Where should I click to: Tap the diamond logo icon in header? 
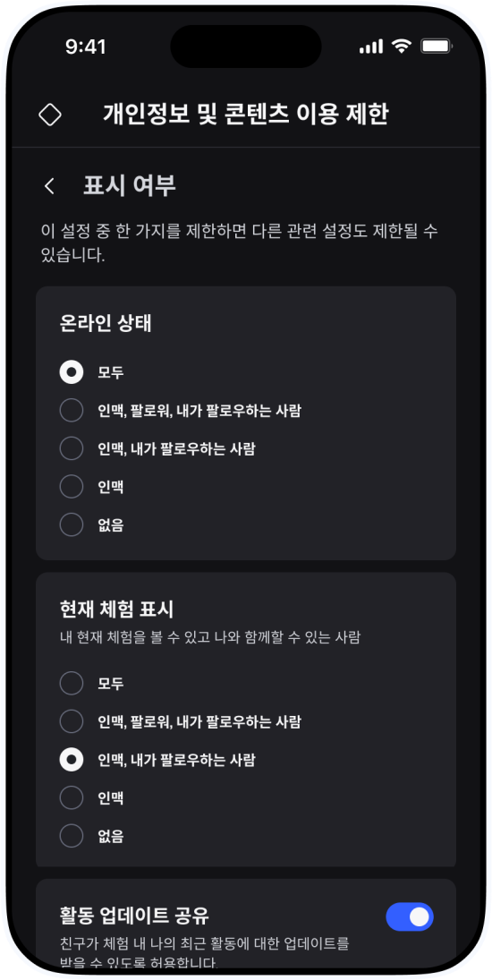pyautogui.click(x=50, y=115)
